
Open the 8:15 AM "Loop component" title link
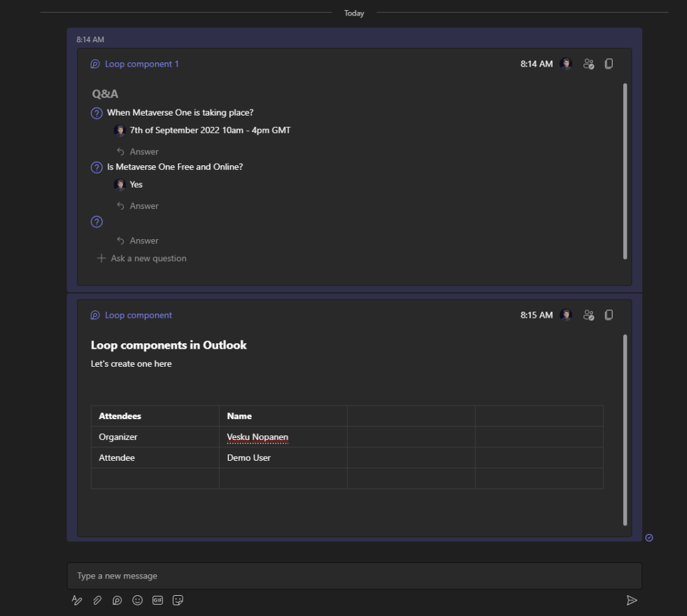(138, 316)
